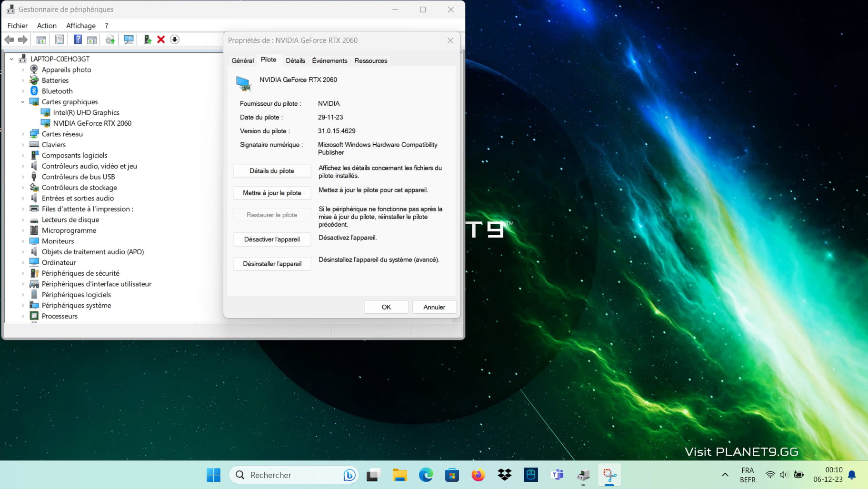Click Désactiver l'appareil button
868x489 pixels.
272,239
